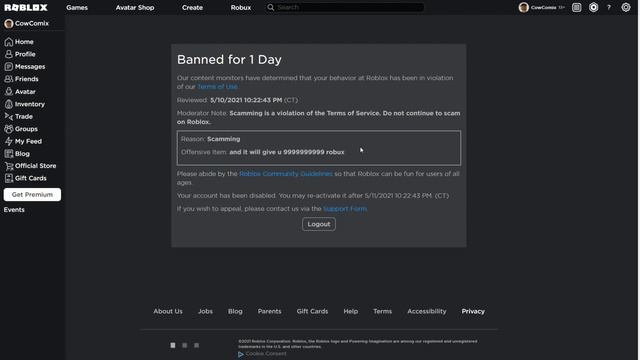Image resolution: width=640 pixels, height=360 pixels.
Task: Click the Roblox logo
Action: click(x=26, y=7)
